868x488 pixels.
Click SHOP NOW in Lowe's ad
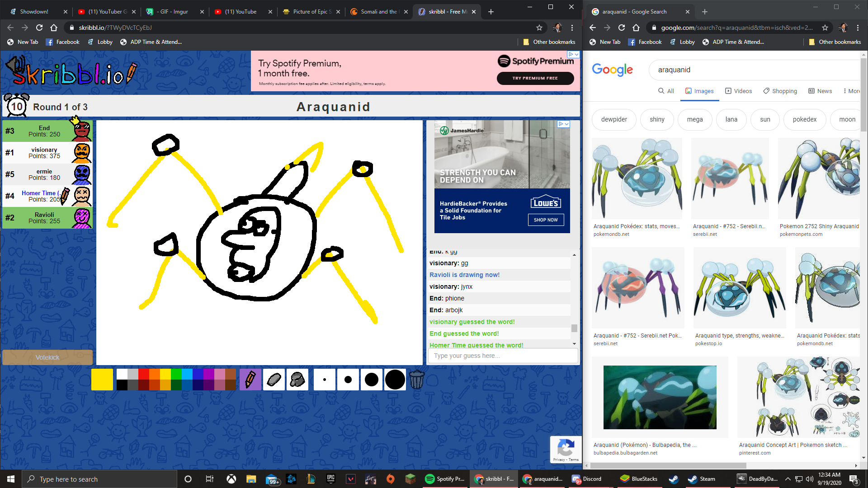pos(546,220)
